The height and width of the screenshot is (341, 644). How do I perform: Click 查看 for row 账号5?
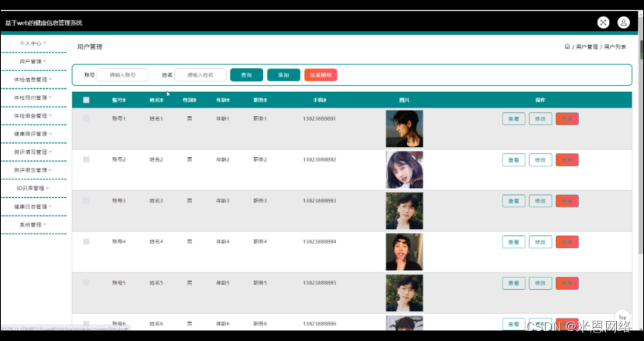(x=514, y=283)
